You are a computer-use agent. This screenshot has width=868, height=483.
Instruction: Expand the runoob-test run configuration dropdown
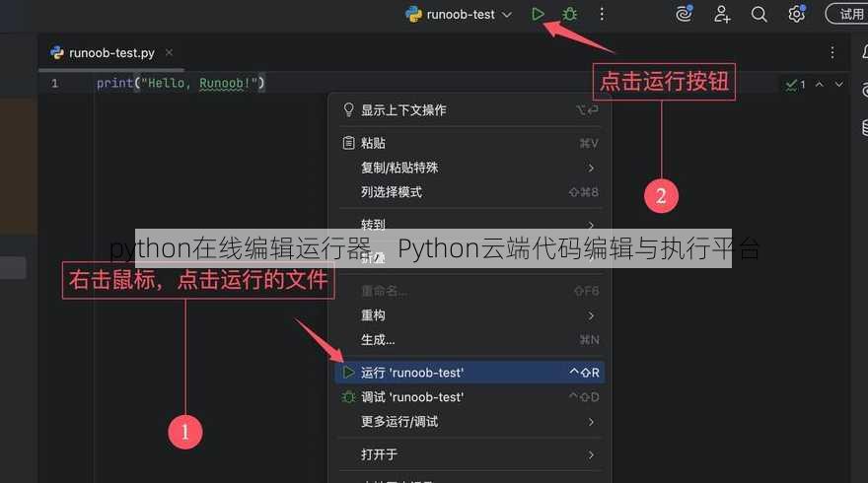pyautogui.click(x=507, y=15)
